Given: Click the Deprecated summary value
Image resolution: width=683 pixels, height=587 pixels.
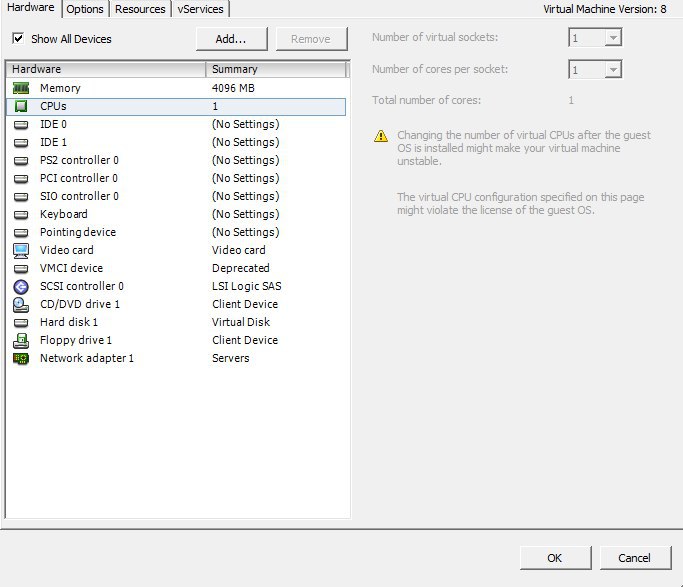Looking at the screenshot, I should [240, 268].
